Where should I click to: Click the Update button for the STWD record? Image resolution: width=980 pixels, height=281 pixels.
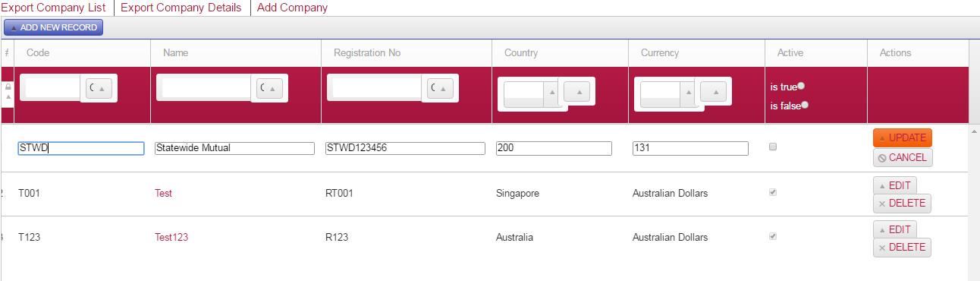(x=903, y=137)
